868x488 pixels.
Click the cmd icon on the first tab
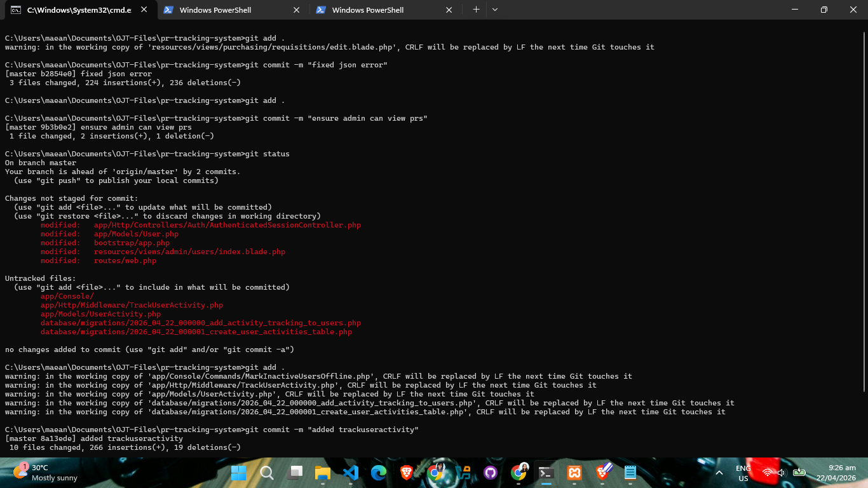16,10
